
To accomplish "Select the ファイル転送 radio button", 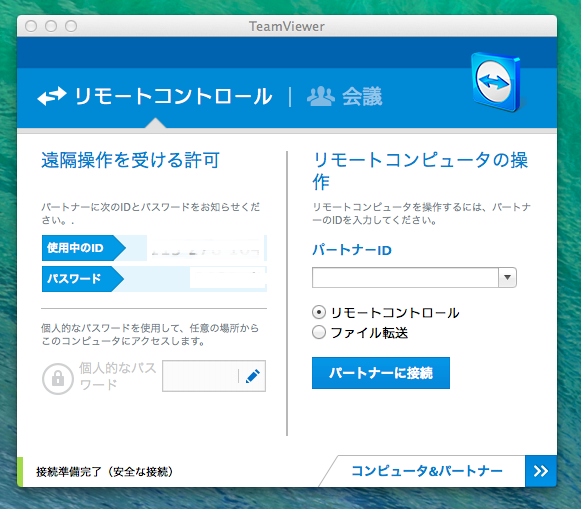I will [319, 332].
